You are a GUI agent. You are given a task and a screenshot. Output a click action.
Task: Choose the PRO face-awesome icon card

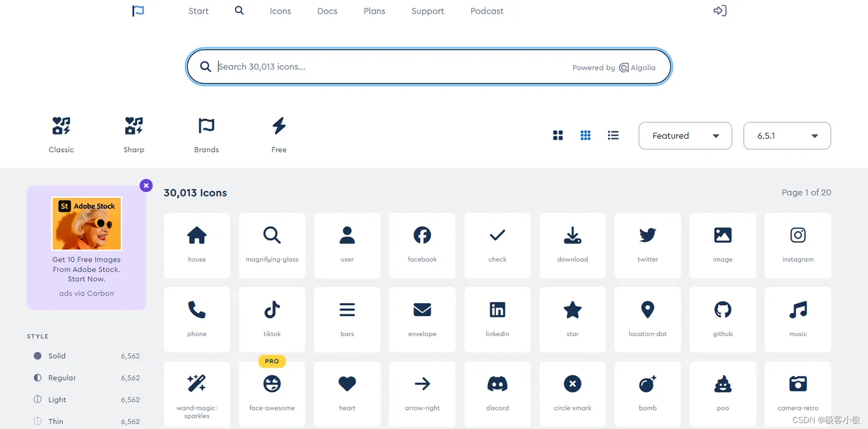tap(272, 394)
